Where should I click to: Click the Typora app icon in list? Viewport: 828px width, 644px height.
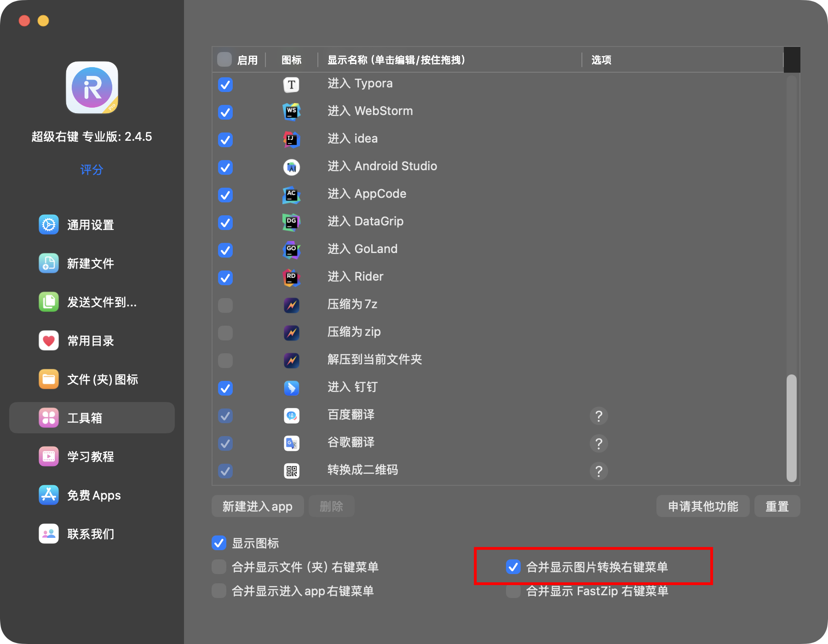tap(291, 85)
